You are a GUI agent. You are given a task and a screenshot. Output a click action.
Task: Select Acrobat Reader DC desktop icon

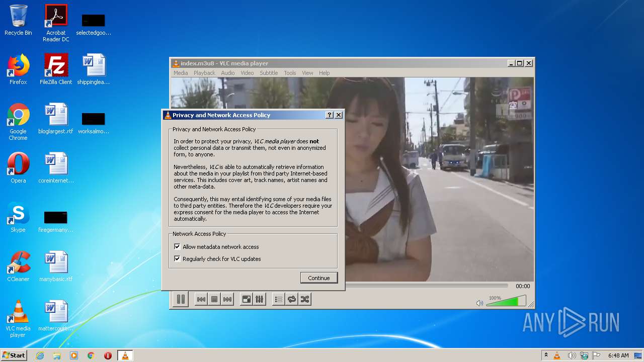coord(56,23)
